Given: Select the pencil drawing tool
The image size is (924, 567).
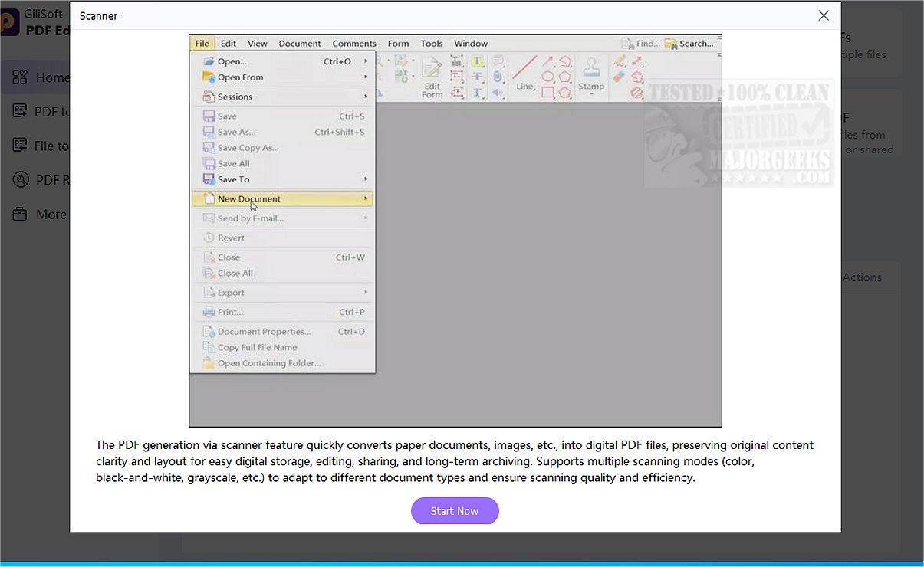Looking at the screenshot, I should coord(620,61).
